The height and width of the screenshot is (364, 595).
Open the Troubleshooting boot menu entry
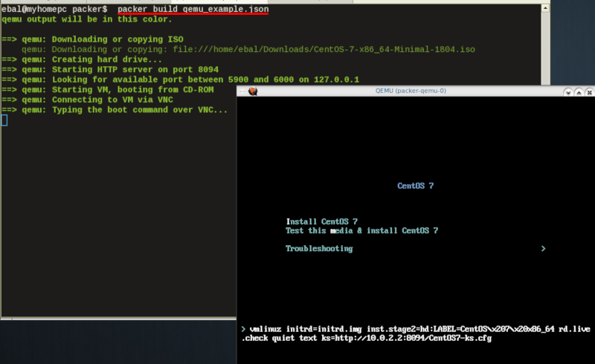[x=319, y=248]
